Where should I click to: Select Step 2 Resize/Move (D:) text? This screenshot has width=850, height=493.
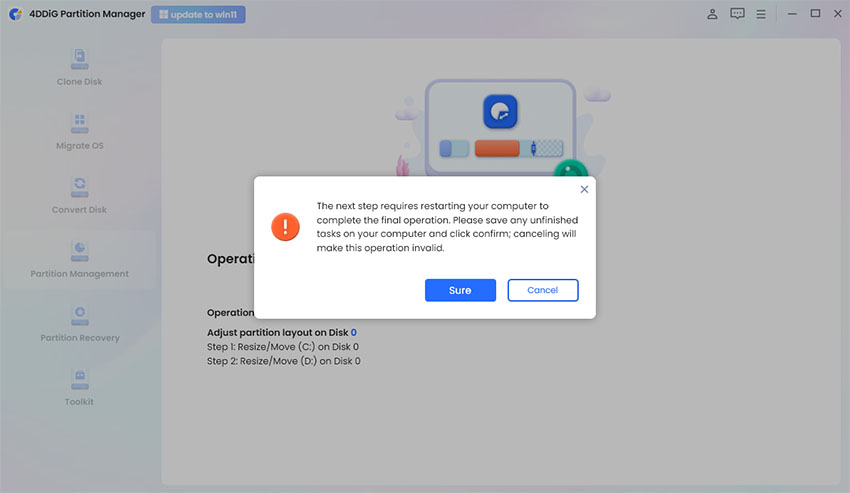[284, 361]
